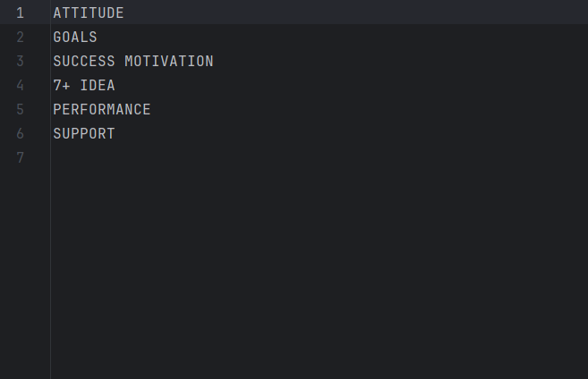This screenshot has width=588, height=379.
Task: Place cursor in the word GOALS
Action: click(75, 37)
